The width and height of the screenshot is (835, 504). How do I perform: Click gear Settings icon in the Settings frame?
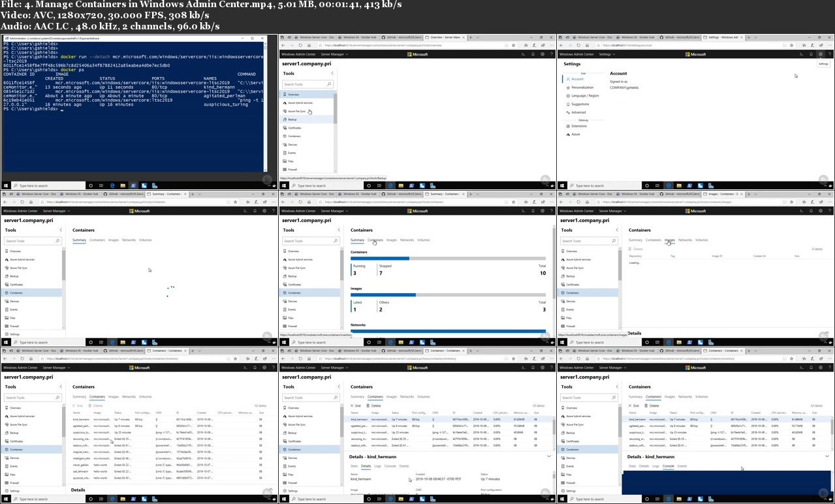[x=820, y=54]
